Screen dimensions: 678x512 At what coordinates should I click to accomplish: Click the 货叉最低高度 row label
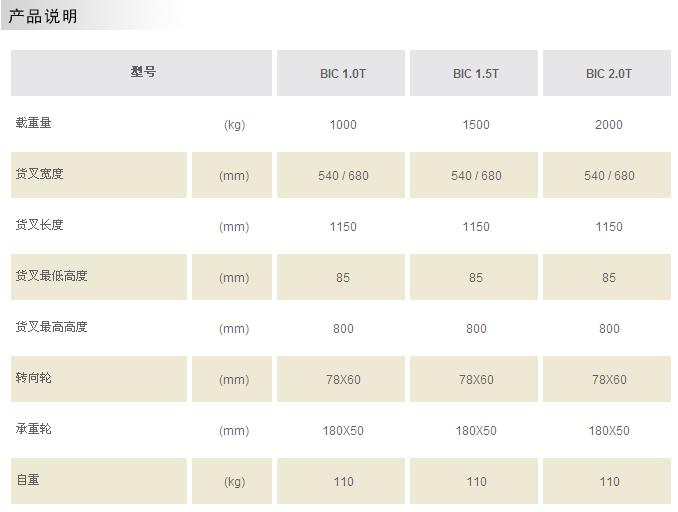pos(51,276)
